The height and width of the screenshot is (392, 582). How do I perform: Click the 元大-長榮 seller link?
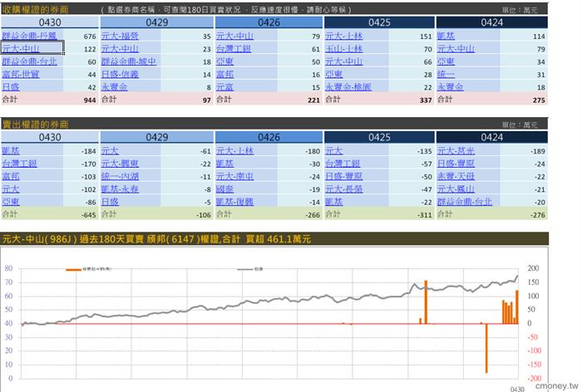[x=344, y=189]
